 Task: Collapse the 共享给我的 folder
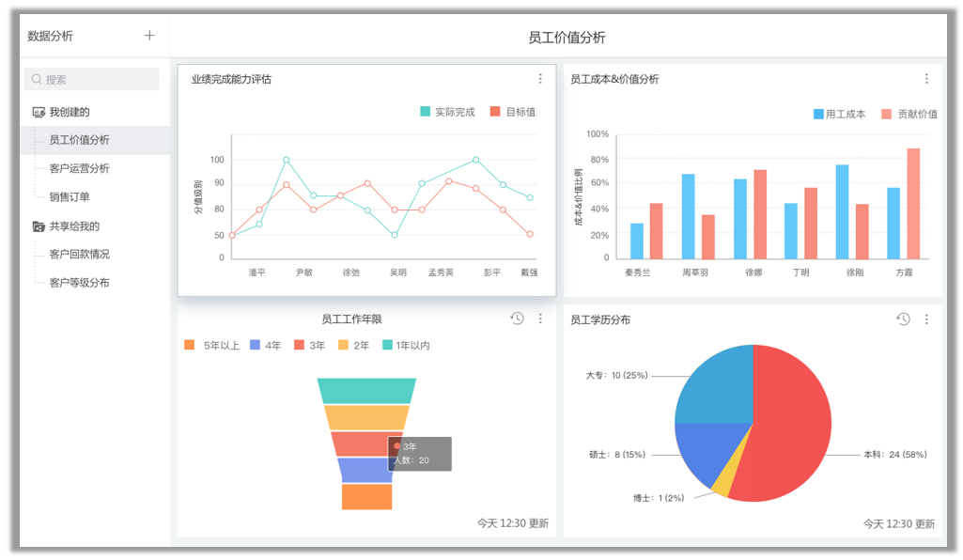pos(39,226)
